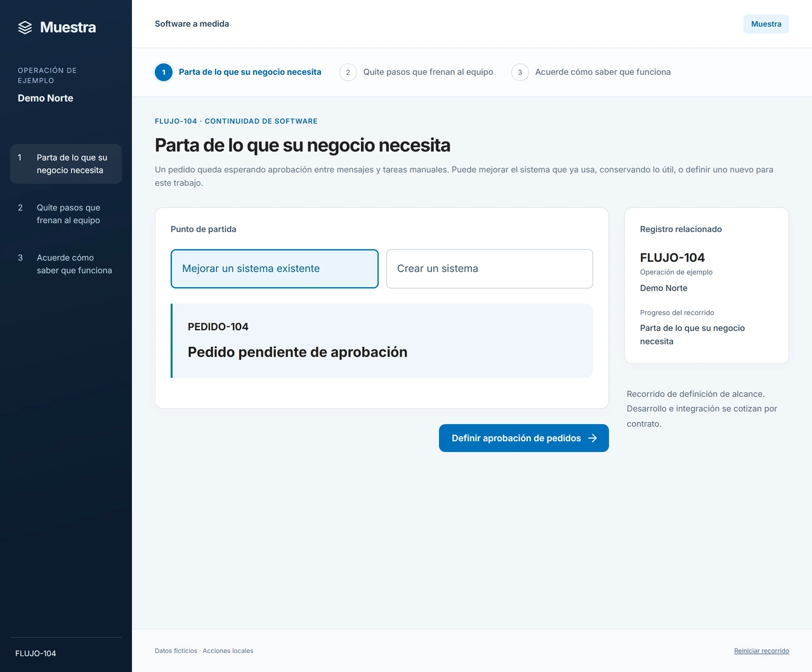Select step circle 1 in the top stepper

click(164, 72)
